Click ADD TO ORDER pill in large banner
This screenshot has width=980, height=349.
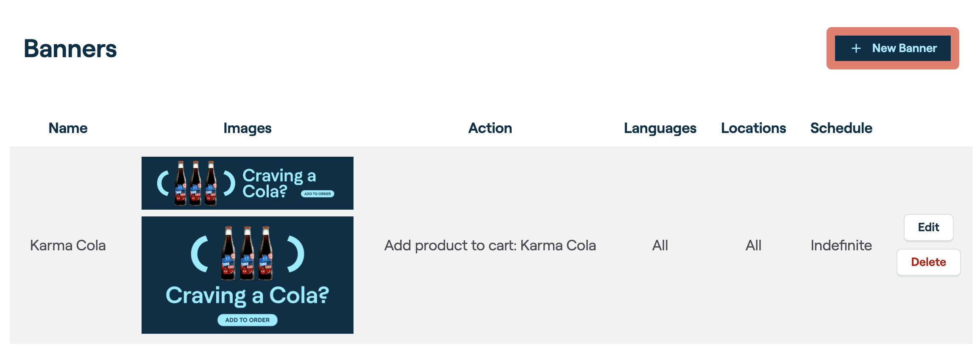(x=247, y=320)
